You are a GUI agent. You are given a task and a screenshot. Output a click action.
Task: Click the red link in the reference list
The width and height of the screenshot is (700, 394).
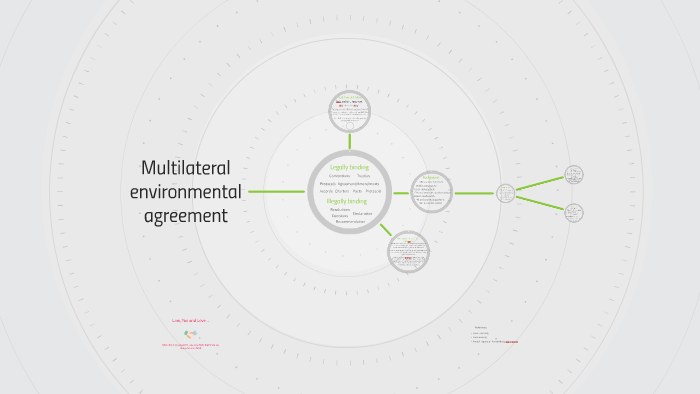(x=512, y=342)
